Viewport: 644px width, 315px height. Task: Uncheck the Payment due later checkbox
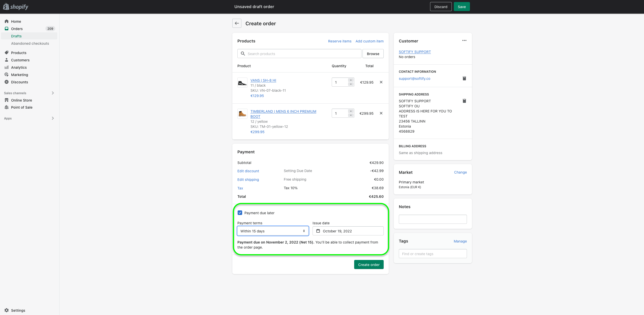[x=240, y=213]
